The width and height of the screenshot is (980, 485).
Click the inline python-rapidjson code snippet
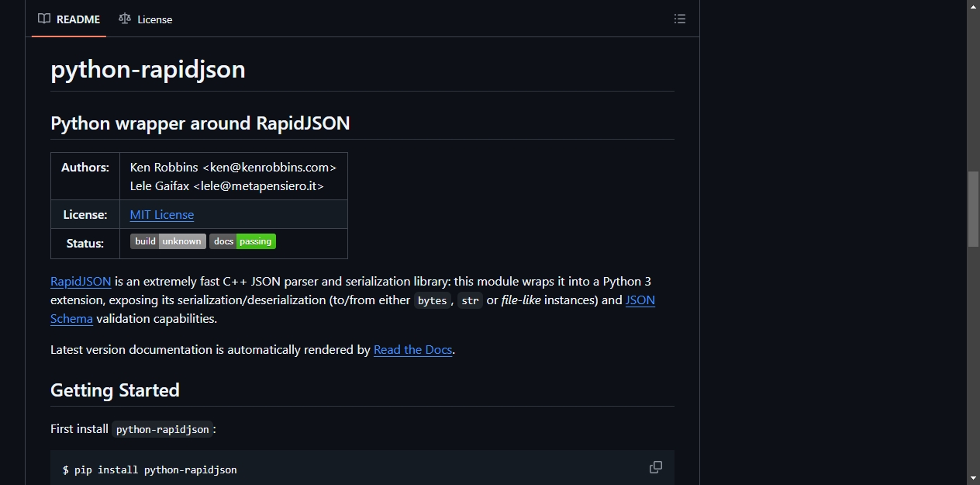[x=163, y=429]
